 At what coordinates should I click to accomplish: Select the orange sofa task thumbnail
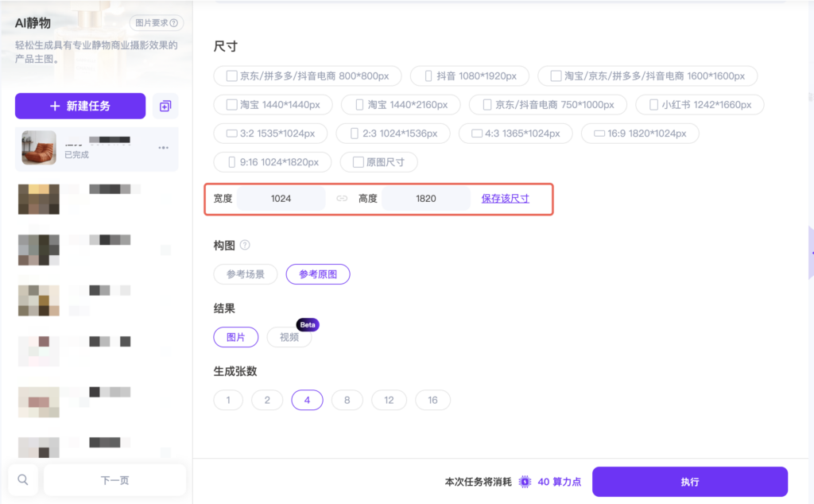(39, 148)
